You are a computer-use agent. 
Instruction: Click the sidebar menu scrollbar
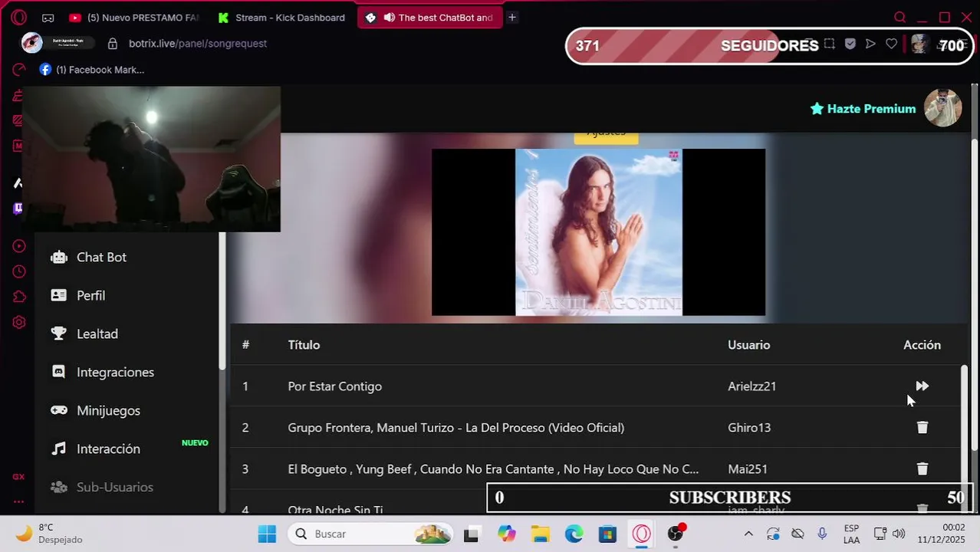tap(222, 299)
